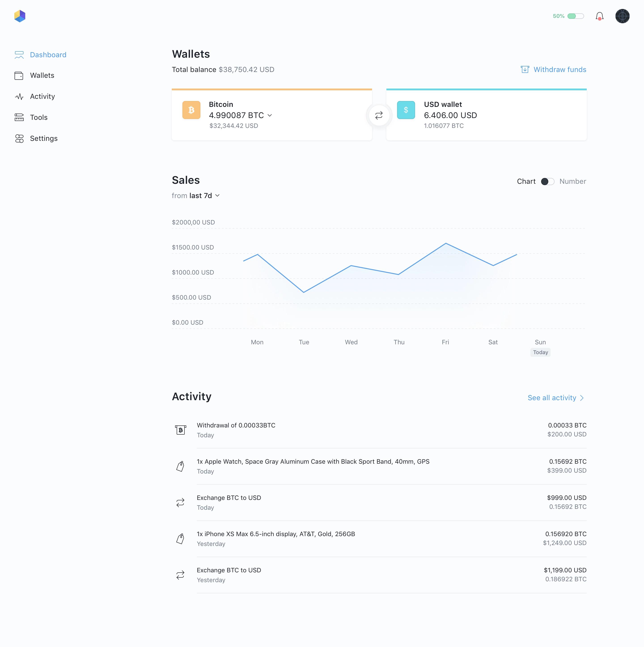This screenshot has height=647, width=644.
Task: Toggle the Chart/Number switch
Action: (x=548, y=182)
